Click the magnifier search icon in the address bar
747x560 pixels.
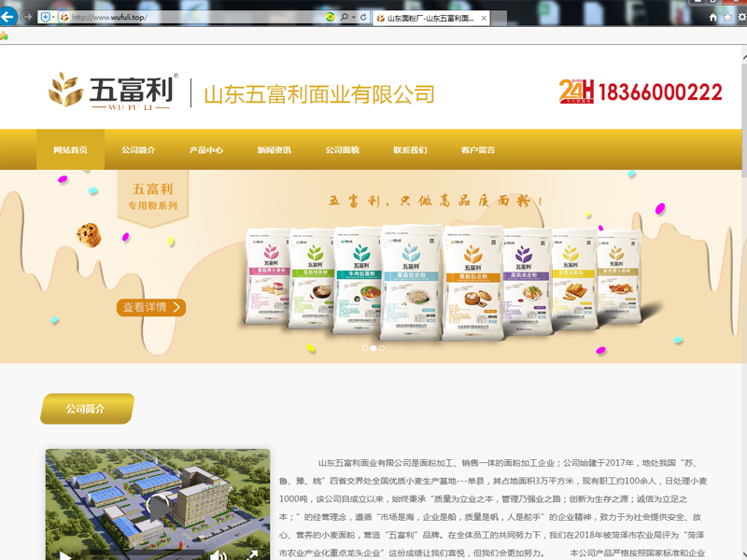(x=344, y=17)
